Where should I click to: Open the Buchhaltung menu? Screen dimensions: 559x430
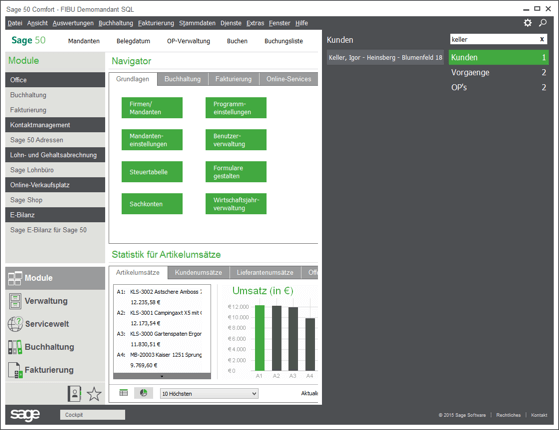pyautogui.click(x=116, y=23)
